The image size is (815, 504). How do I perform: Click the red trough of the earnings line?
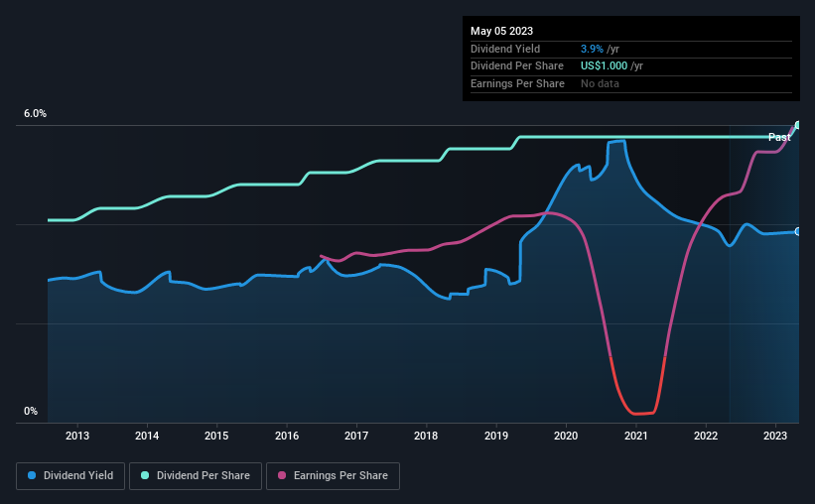point(642,413)
